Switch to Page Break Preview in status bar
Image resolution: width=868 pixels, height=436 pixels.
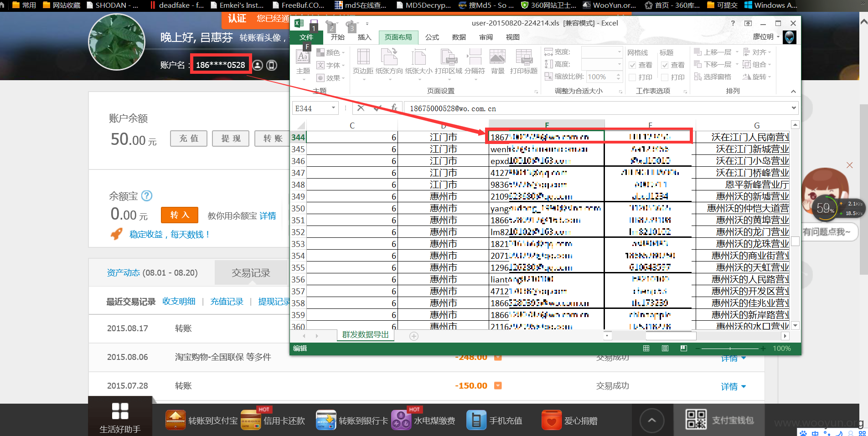pos(684,349)
